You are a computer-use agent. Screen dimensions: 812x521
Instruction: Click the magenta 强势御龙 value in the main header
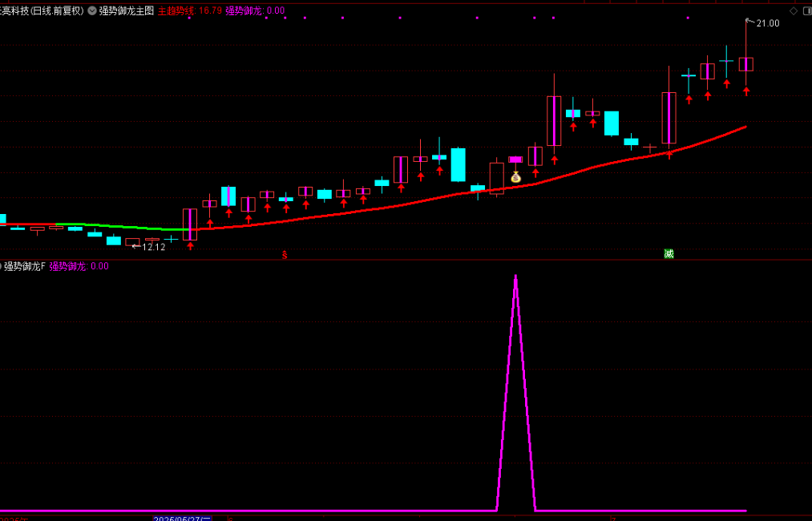point(254,11)
